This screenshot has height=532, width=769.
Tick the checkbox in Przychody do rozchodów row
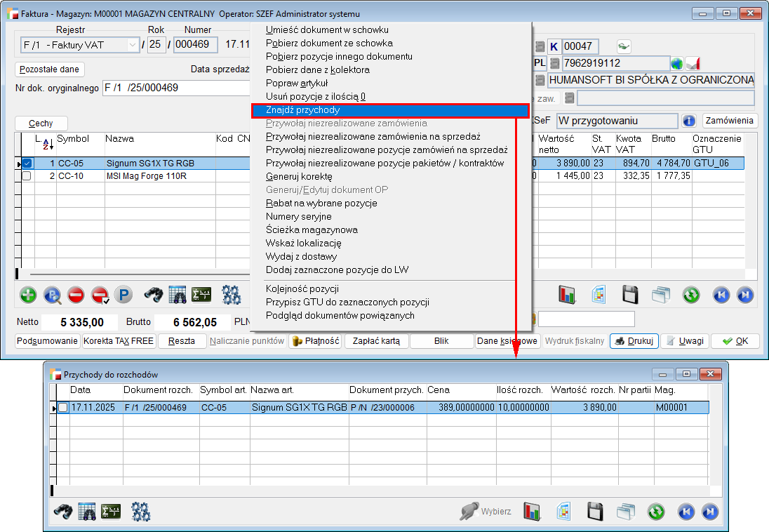tap(63, 407)
